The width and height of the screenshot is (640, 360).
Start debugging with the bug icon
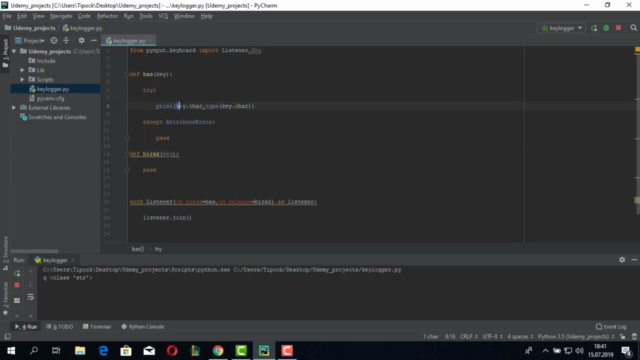coord(606,28)
